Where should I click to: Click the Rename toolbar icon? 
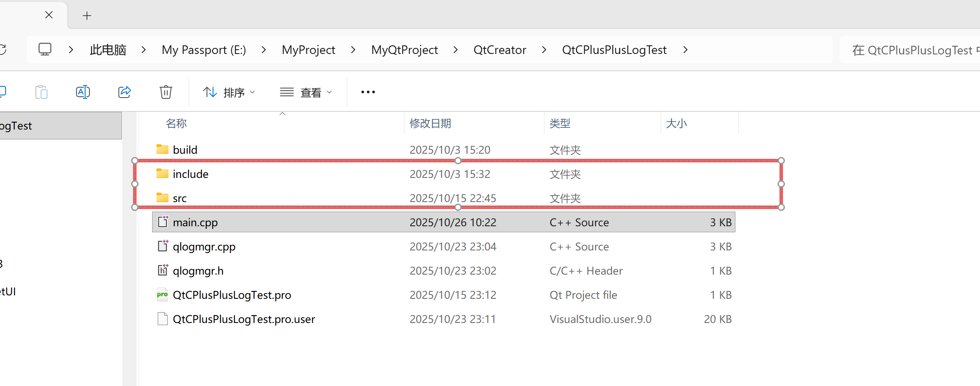click(83, 92)
